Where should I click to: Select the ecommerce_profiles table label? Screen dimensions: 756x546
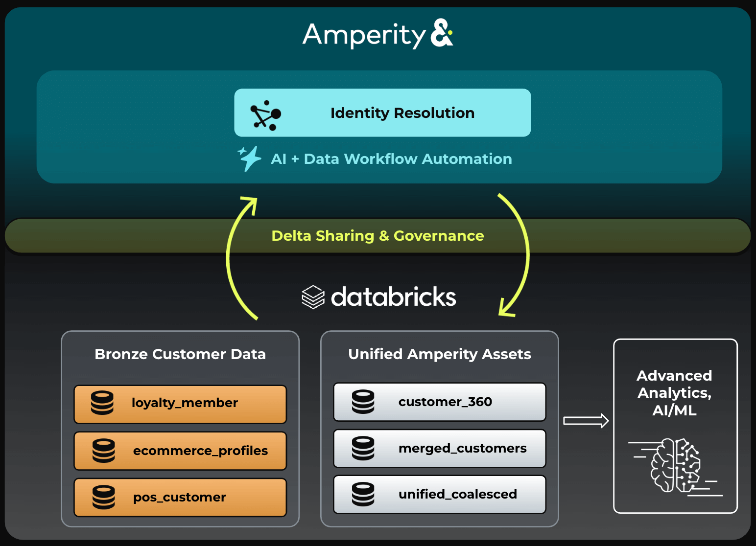click(x=200, y=451)
